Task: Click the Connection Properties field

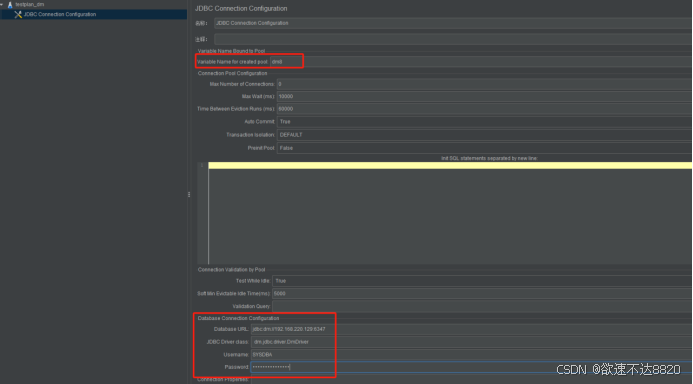Action: pyautogui.click(x=472, y=380)
